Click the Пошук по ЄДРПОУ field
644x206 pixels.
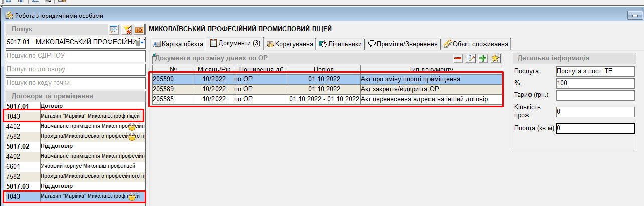click(75, 55)
